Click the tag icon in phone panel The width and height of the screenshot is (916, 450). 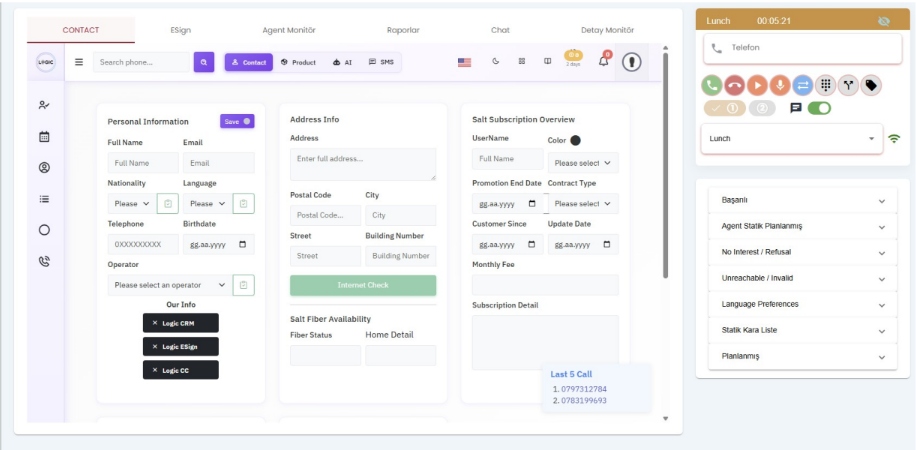(871, 85)
